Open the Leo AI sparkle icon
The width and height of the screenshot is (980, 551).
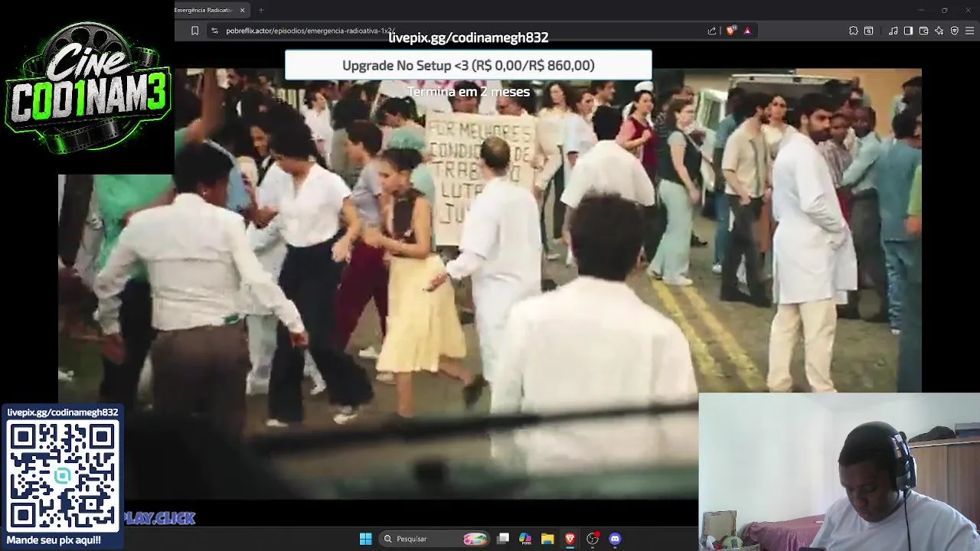pos(939,31)
